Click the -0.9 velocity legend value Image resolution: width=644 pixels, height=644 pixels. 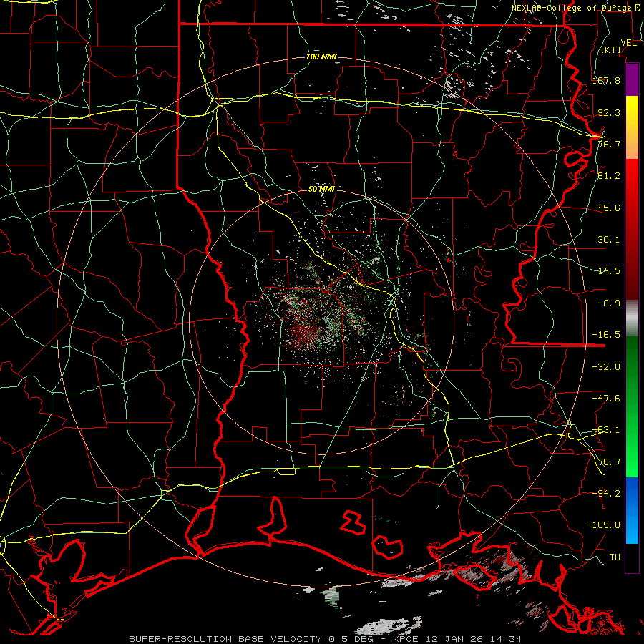(609, 303)
